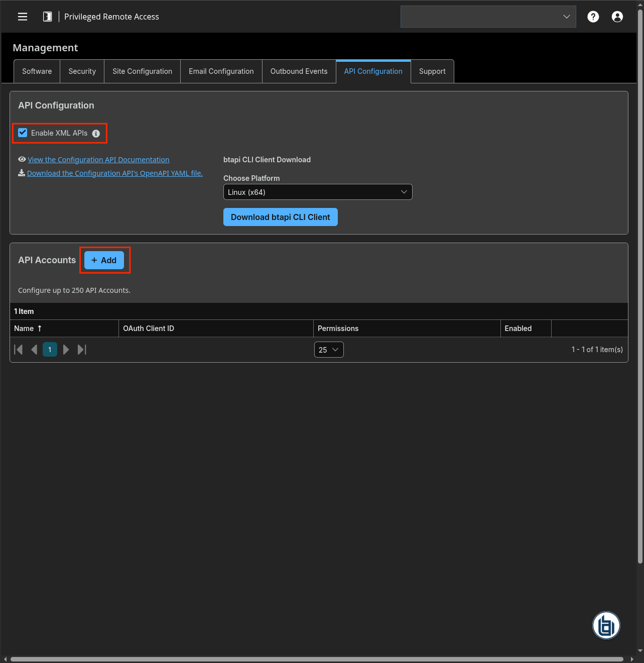Switch to the Security tab

click(82, 71)
